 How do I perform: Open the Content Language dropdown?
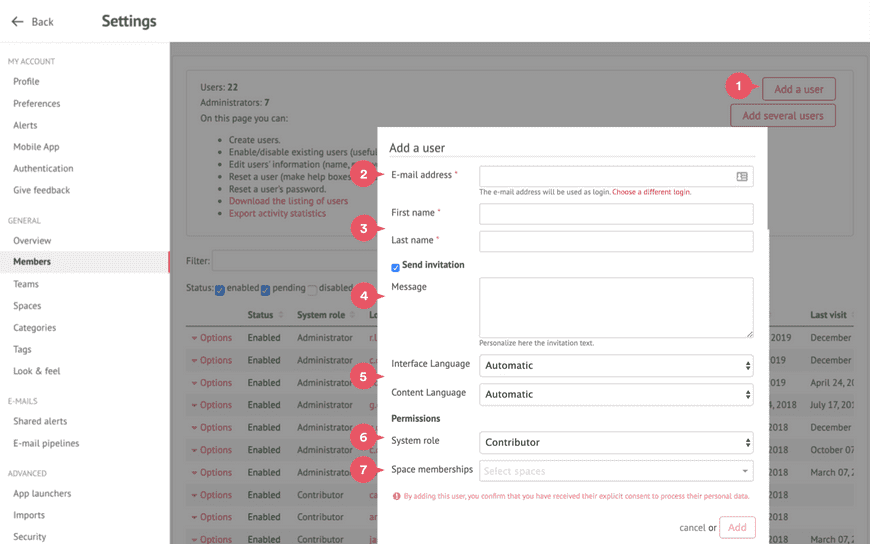(x=616, y=394)
